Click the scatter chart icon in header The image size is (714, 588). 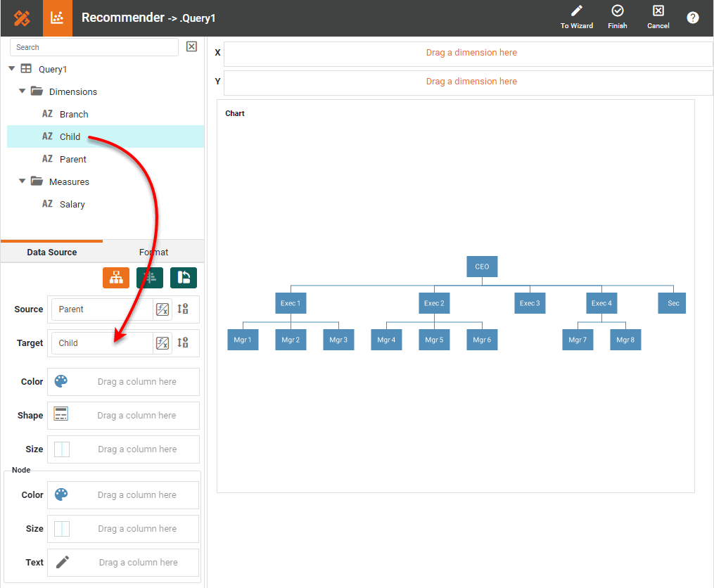58,18
